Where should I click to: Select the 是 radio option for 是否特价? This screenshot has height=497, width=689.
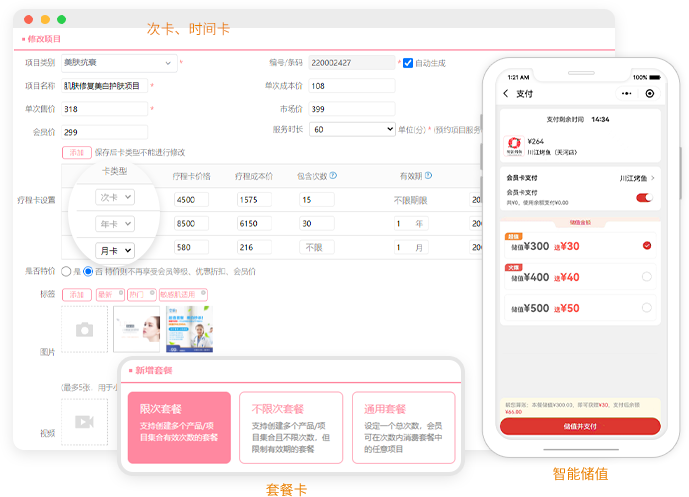point(67,271)
